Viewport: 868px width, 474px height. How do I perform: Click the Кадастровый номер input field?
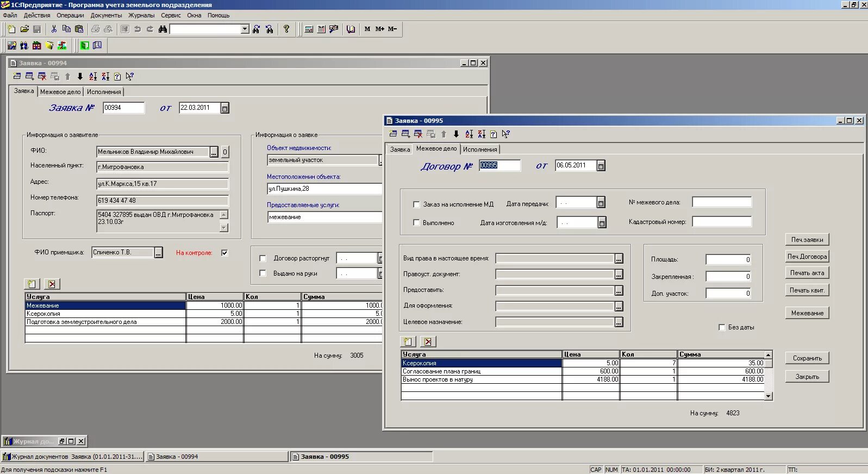click(x=722, y=222)
